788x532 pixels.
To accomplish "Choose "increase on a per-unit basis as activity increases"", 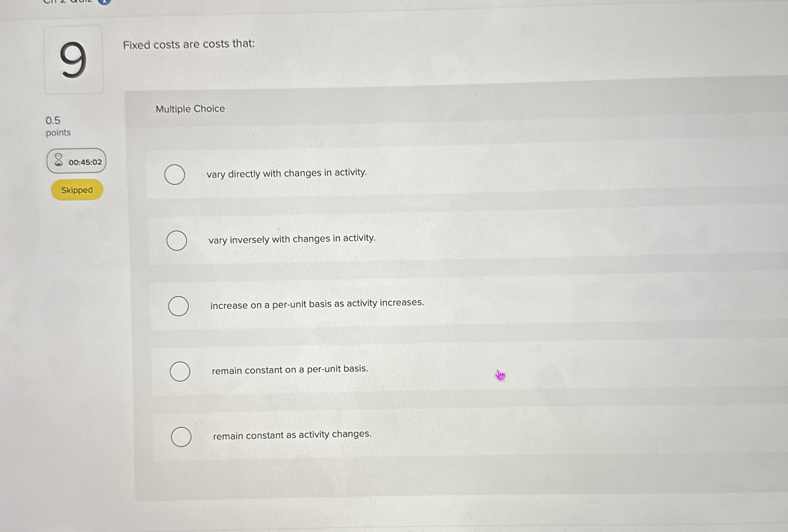I will point(179,306).
